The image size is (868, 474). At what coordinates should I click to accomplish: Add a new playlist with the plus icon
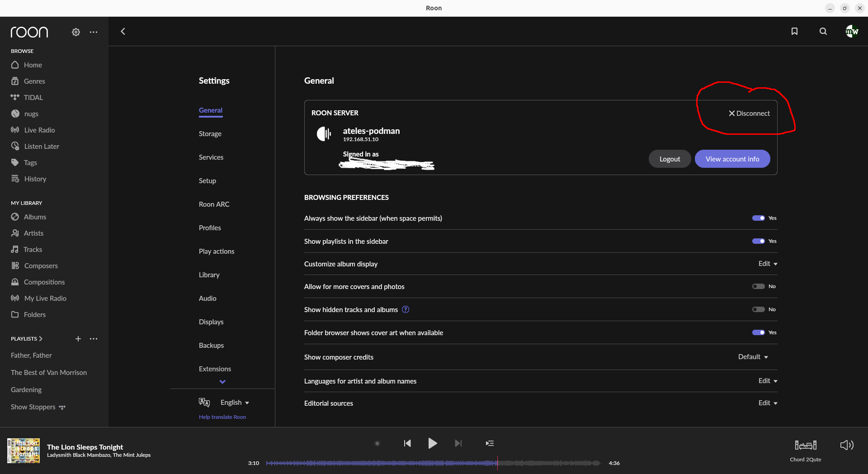tap(78, 339)
